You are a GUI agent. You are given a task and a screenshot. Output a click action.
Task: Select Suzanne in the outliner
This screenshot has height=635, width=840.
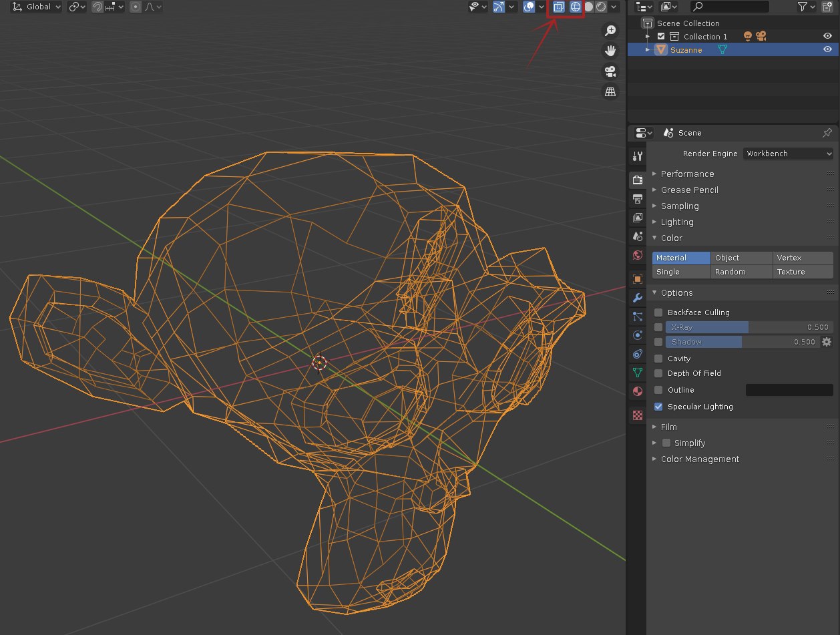click(x=686, y=50)
